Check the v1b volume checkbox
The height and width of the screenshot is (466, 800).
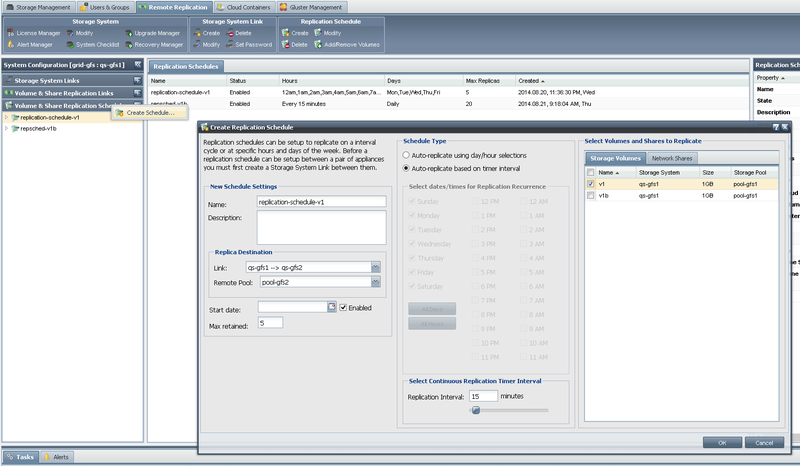[x=590, y=196]
